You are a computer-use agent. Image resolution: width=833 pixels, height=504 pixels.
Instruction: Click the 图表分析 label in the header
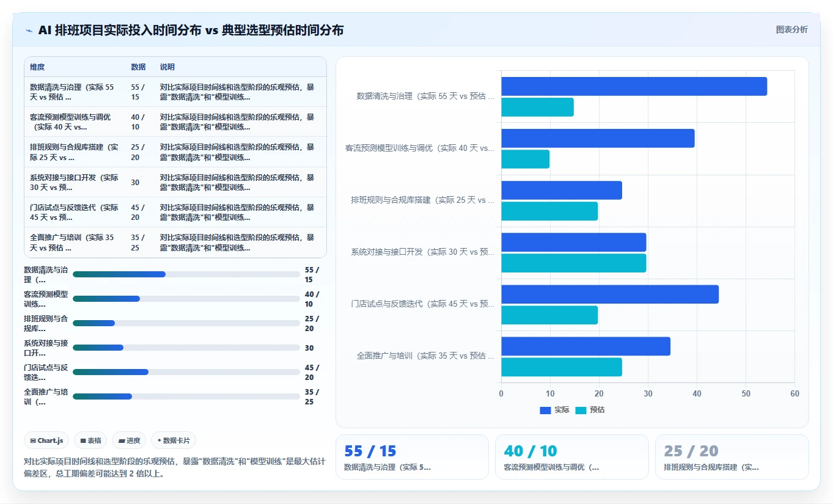791,29
